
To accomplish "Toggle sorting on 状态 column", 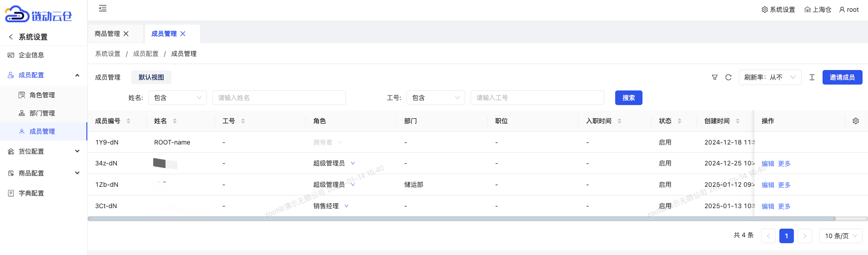I will click(x=679, y=121).
